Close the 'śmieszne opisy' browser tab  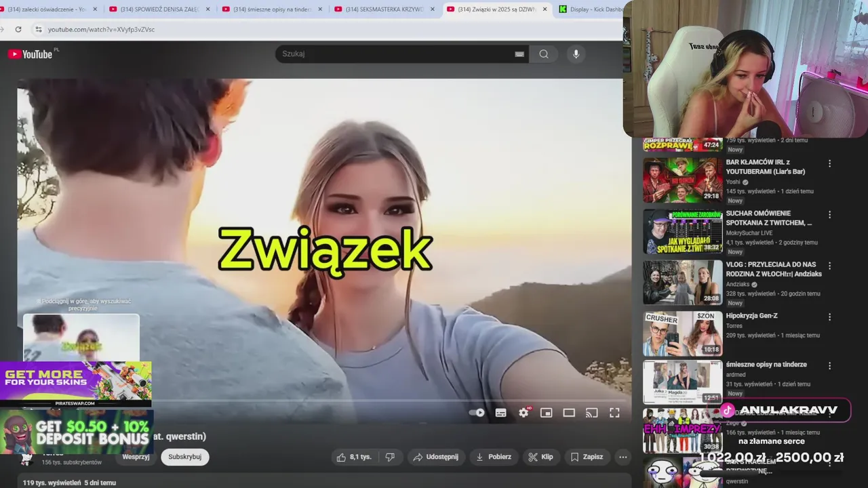(320, 9)
